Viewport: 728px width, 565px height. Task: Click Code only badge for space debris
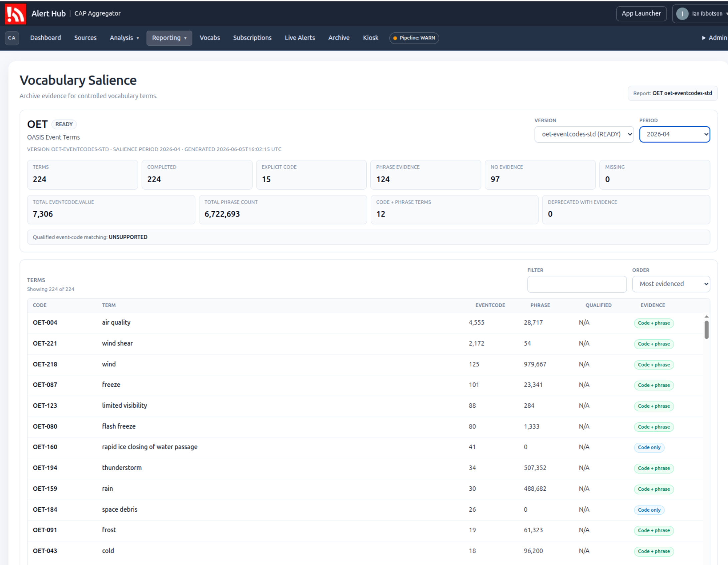[649, 510]
